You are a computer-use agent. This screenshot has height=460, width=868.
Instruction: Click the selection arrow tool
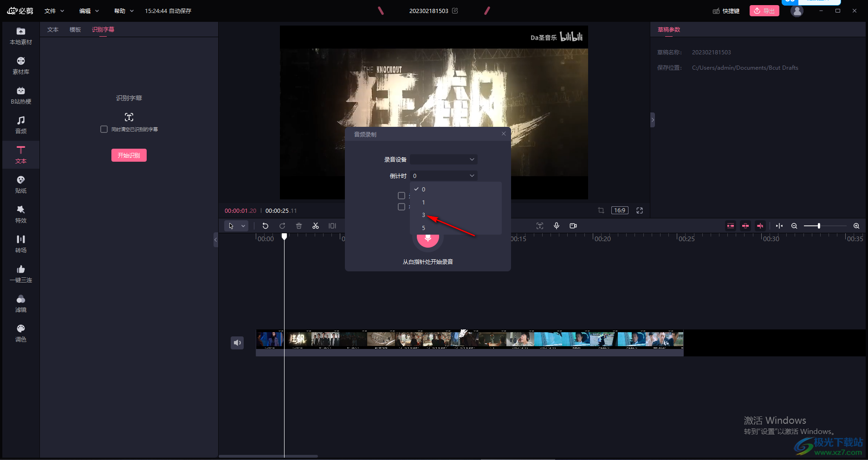pos(231,226)
